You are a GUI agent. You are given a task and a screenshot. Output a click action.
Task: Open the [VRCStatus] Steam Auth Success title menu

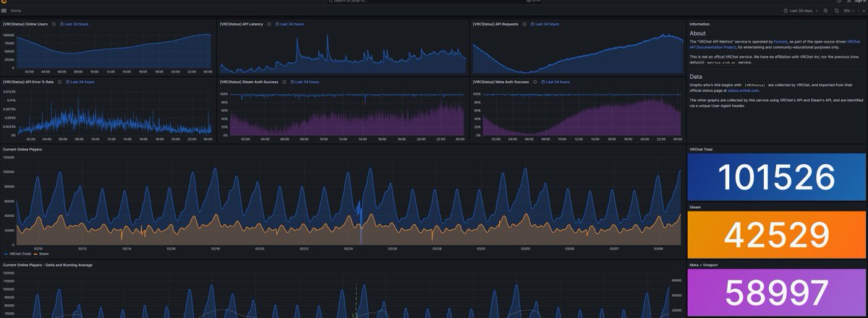point(249,82)
